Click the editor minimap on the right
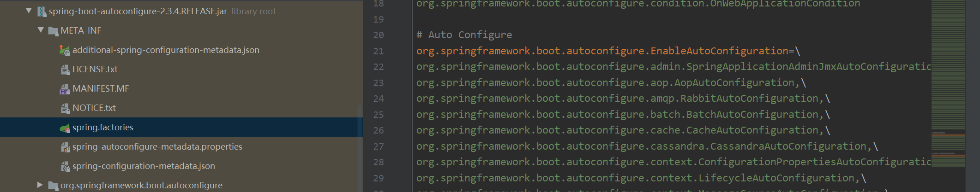Viewport: 980px width, 192px height. tap(948, 83)
